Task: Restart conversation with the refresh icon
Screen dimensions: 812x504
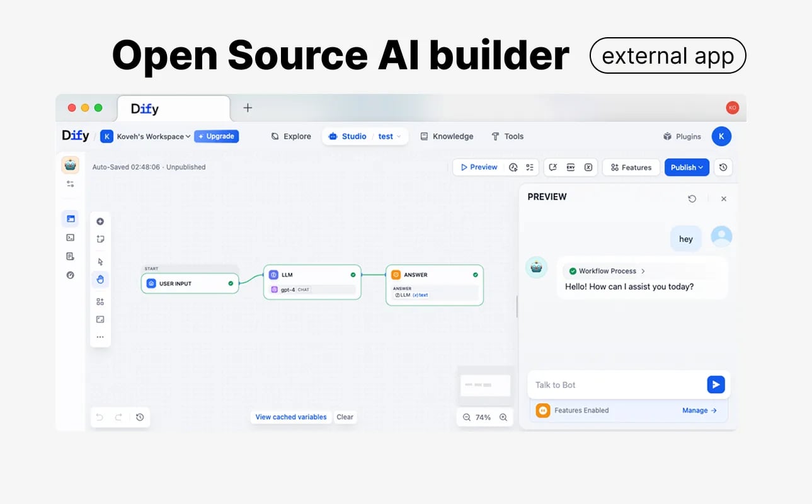Action: 692,198
